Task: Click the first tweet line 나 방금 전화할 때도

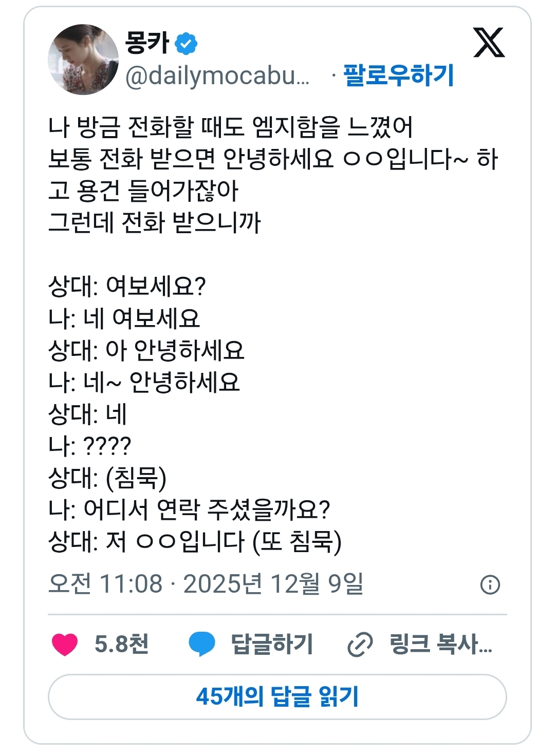Action: click(230, 127)
